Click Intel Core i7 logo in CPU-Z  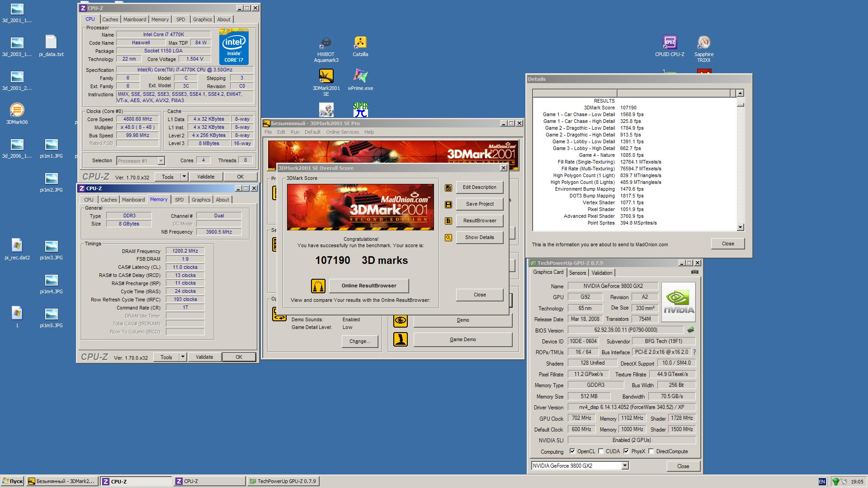(234, 47)
